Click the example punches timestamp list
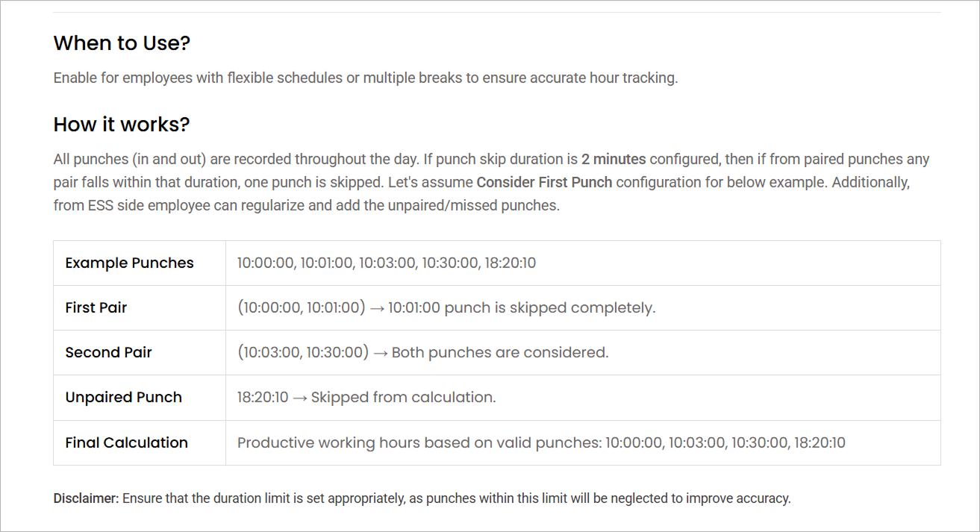The height and width of the screenshot is (532, 980). click(x=386, y=263)
